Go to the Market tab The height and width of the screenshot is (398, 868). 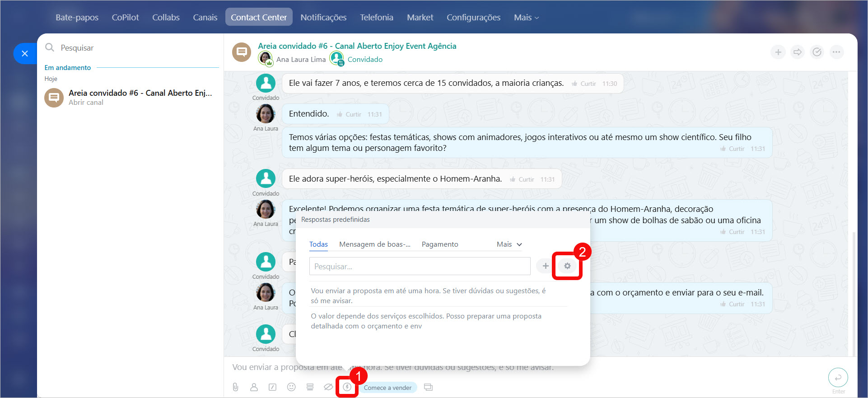(x=420, y=17)
